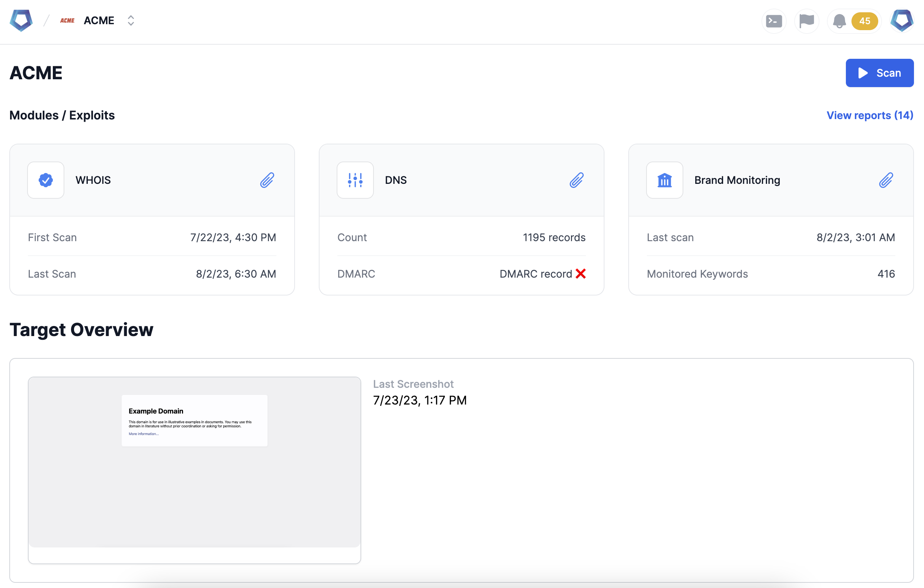Select the Brand Monitoring bank icon
This screenshot has width=924, height=588.
click(664, 180)
